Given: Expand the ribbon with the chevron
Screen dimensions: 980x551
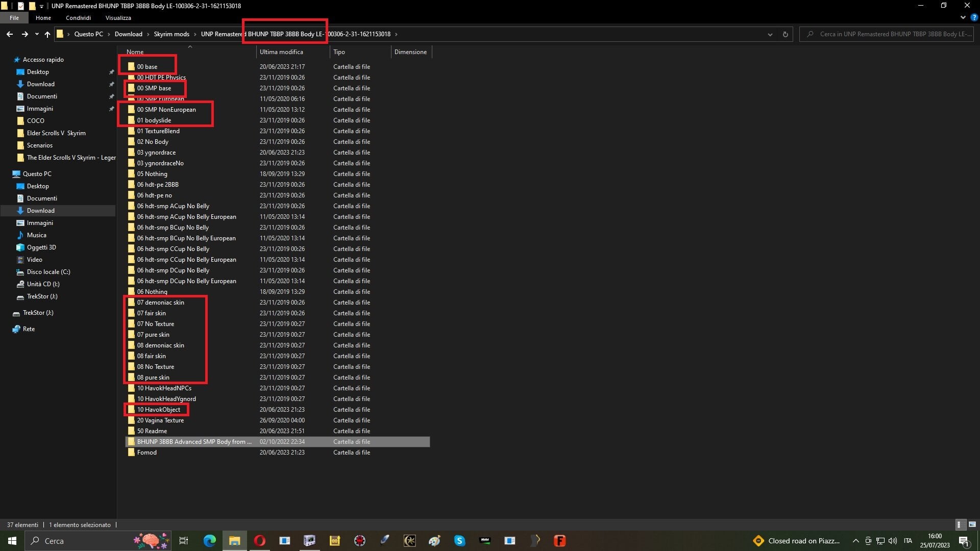Looking at the screenshot, I should 963,18.
